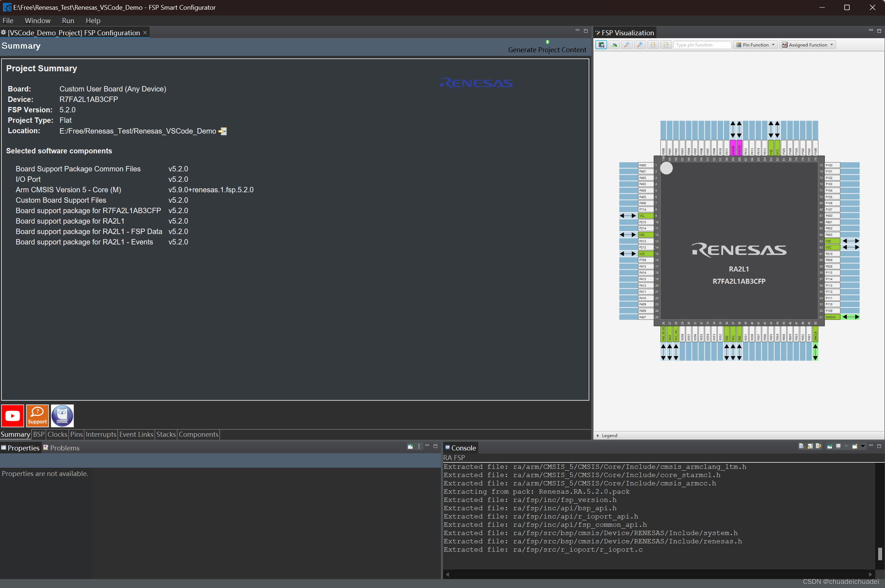
Task: Click Generate Project Content
Action: (547, 49)
